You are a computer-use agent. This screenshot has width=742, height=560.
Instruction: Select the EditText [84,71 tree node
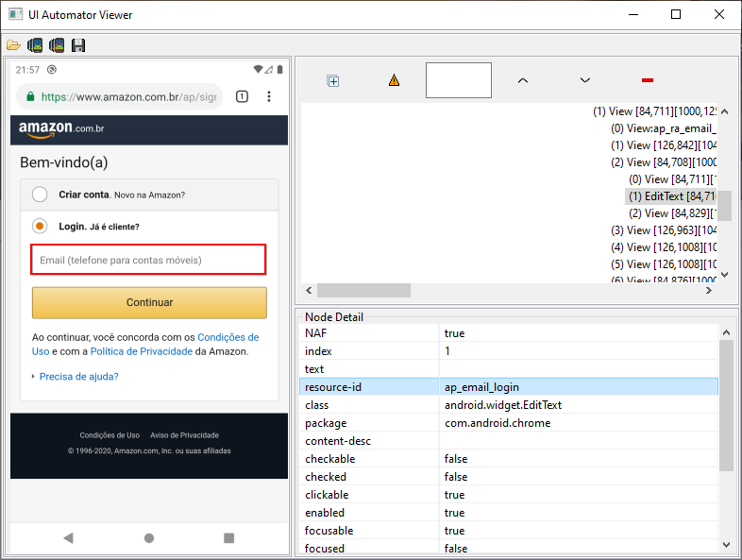pyautogui.click(x=671, y=196)
